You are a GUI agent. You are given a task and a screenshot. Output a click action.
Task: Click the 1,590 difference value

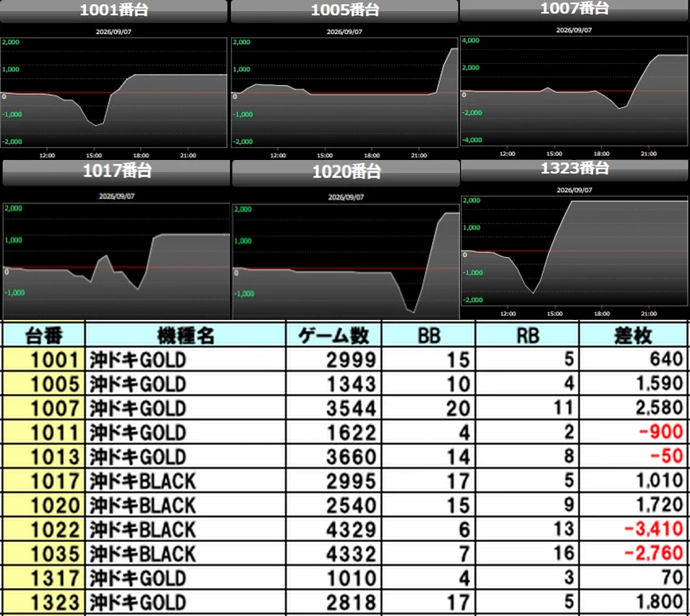(659, 384)
